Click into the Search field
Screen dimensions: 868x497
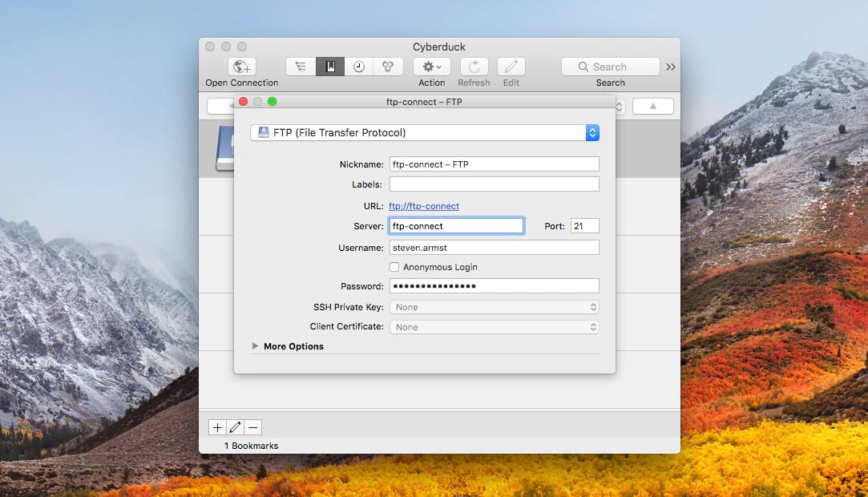(610, 67)
